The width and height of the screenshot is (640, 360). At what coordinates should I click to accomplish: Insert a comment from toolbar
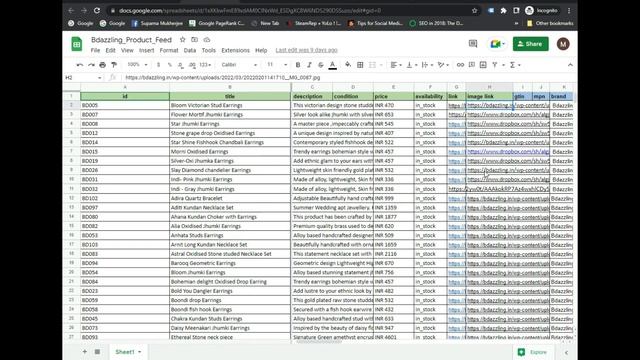point(472,65)
